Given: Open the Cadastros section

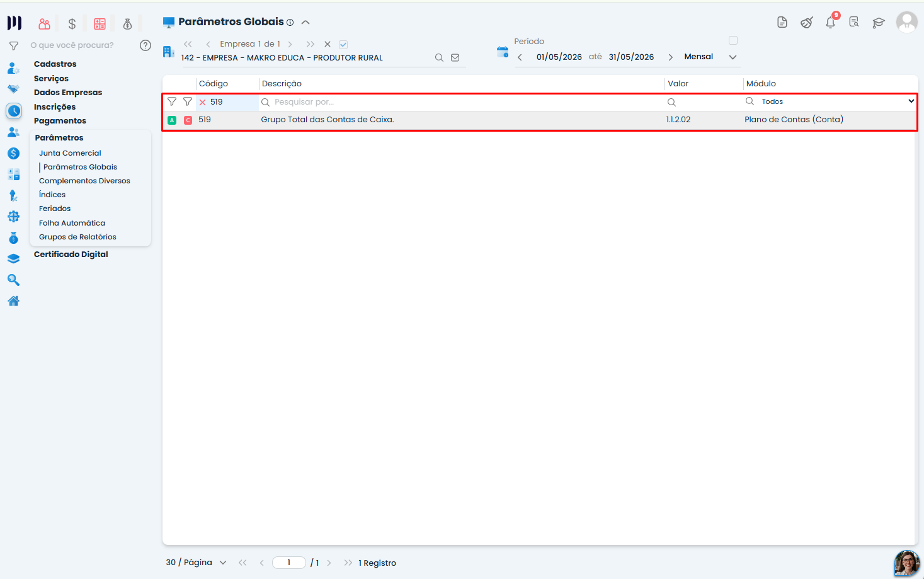Looking at the screenshot, I should tap(55, 64).
